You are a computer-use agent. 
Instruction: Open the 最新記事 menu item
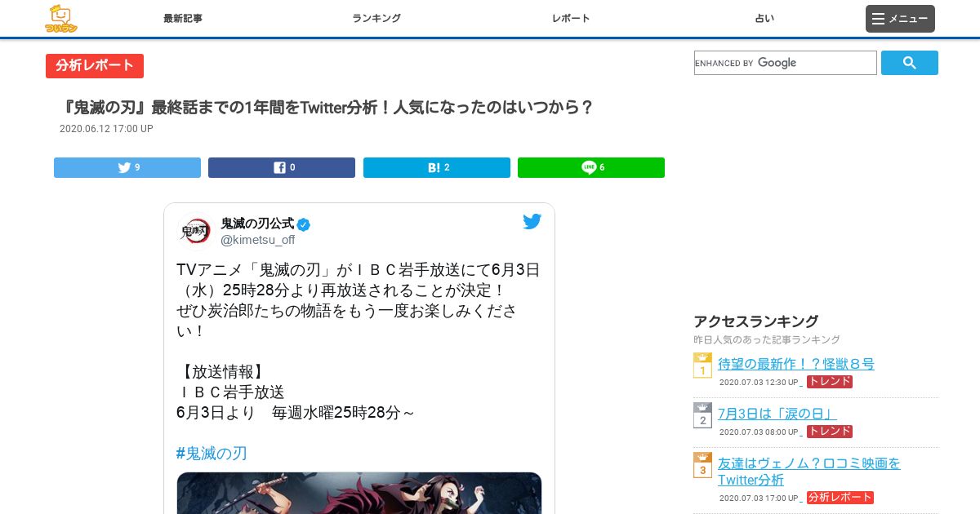pos(183,18)
